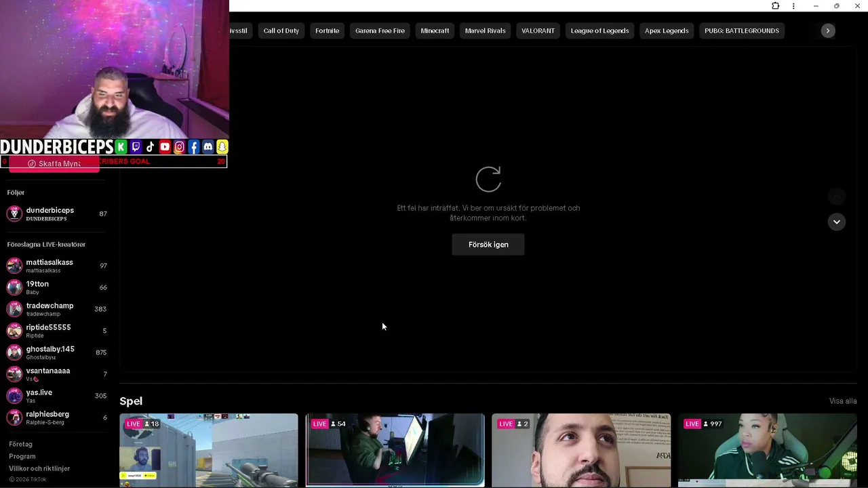The image size is (868, 488).
Task: Open the live stream thumbnail with 2 viewers
Action: point(581,450)
